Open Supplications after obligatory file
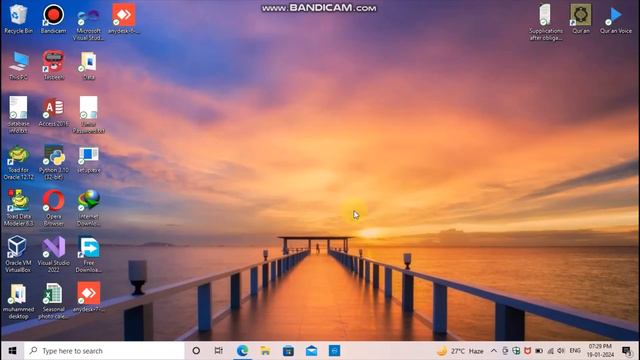Image resolution: width=640 pixels, height=360 pixels. coord(546,22)
